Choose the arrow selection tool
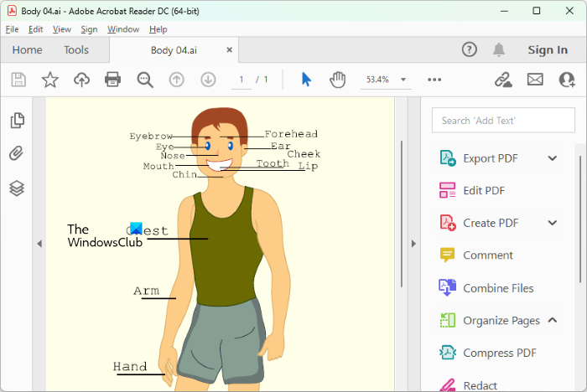Screen dimensions: 587x392 click(x=306, y=80)
